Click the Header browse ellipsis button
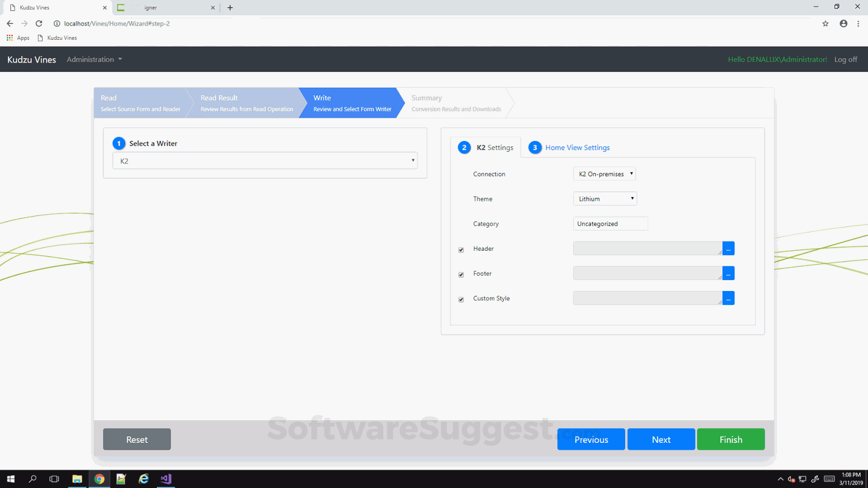The image size is (868, 488). pos(728,248)
